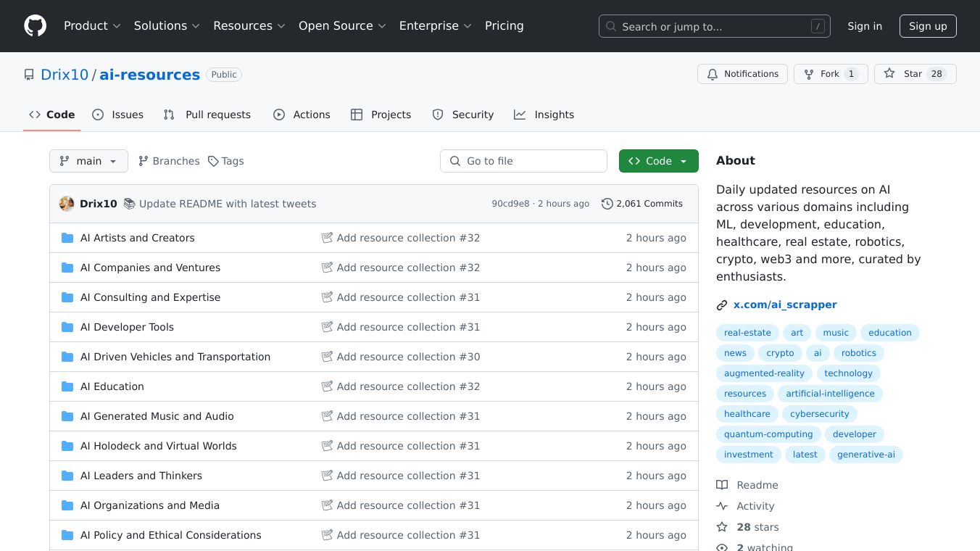This screenshot has height=551, width=980.
Task: Star the ai-resources repository
Action: click(915, 74)
